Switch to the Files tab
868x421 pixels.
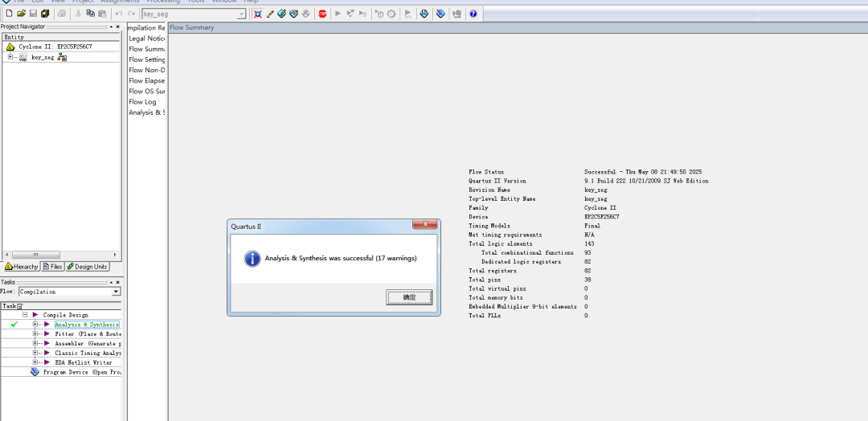coord(52,267)
